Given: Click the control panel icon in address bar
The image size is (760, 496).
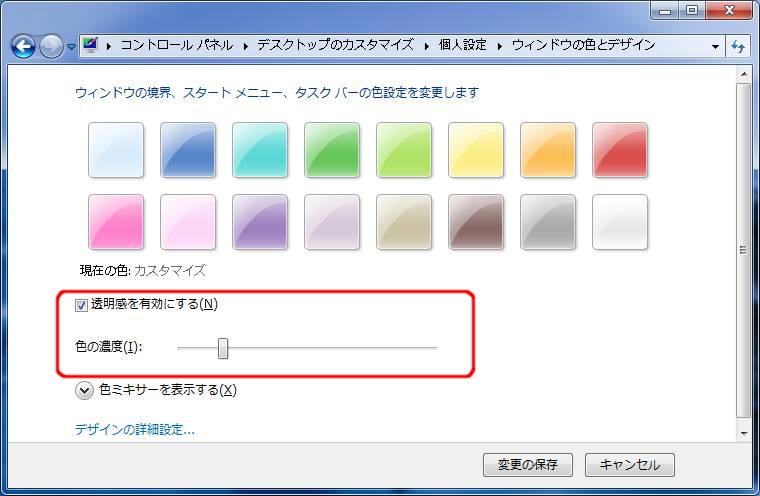Looking at the screenshot, I should 91,45.
